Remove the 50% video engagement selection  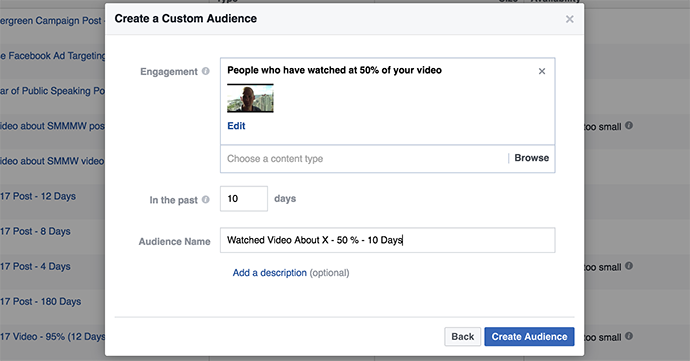(x=542, y=71)
